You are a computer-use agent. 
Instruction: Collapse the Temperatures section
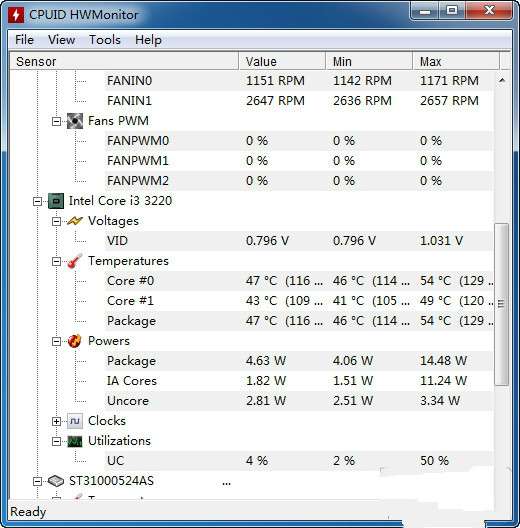(57, 261)
